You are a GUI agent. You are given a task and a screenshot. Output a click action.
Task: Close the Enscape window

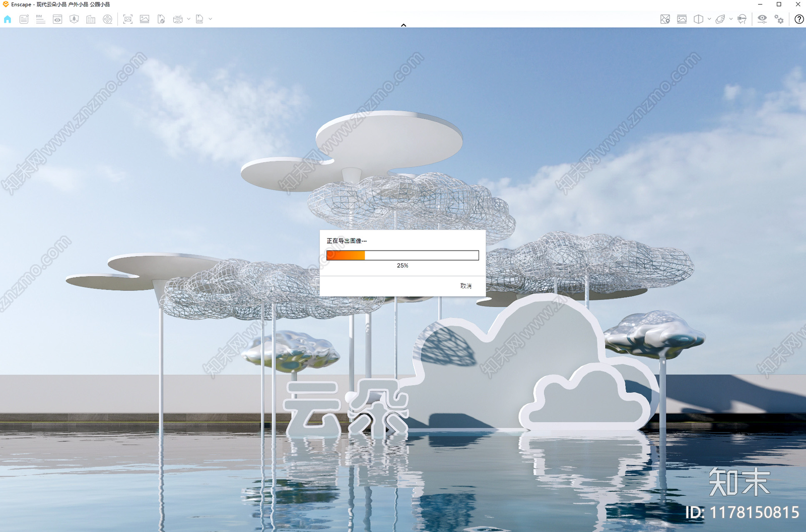[797, 4]
